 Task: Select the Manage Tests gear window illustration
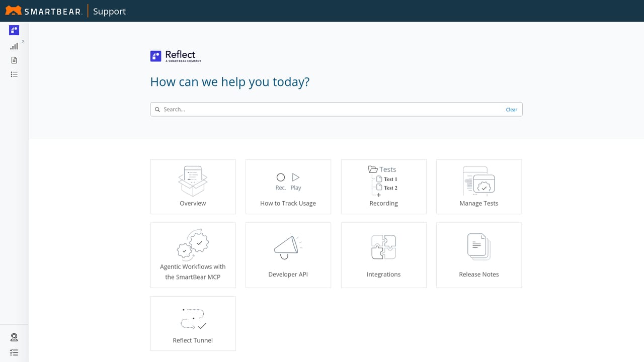479,181
